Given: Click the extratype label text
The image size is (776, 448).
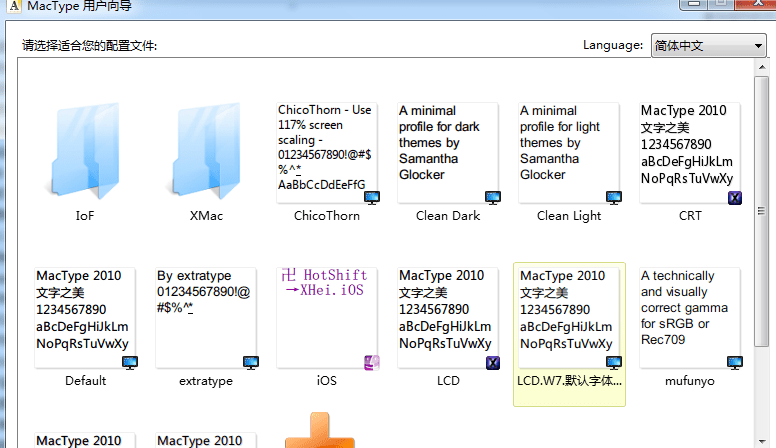Looking at the screenshot, I should (x=206, y=381).
